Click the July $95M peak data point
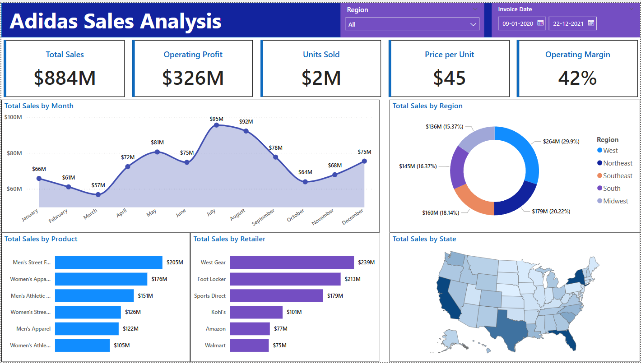Image resolution: width=641 pixels, height=364 pixels. click(216, 125)
